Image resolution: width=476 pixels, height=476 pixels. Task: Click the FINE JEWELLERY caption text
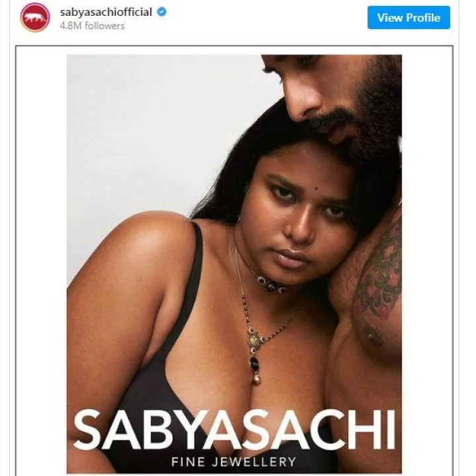(234, 461)
